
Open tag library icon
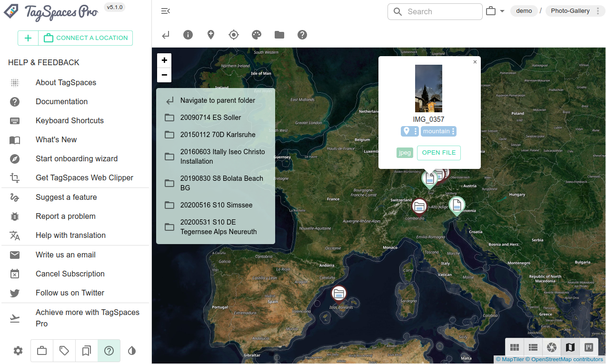tap(64, 351)
